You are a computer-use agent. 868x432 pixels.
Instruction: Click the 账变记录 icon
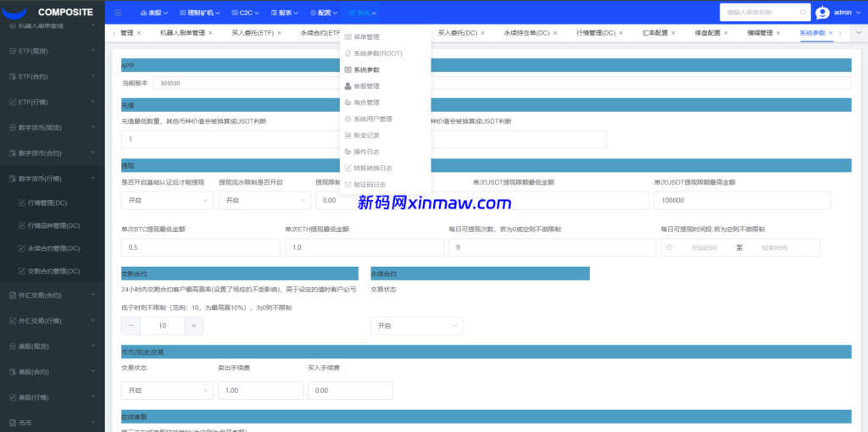pyautogui.click(x=348, y=135)
